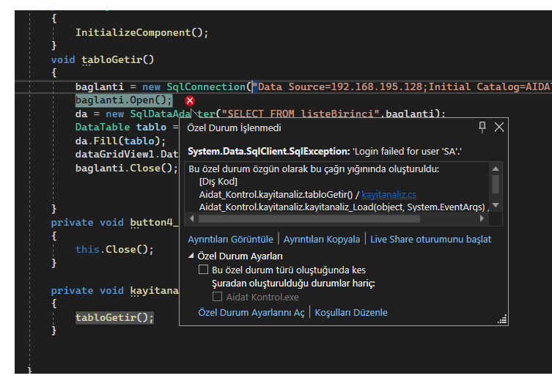Click the da.Fill(tablo); line
Image resolution: width=552 pixels, height=392 pixels.
120,141
